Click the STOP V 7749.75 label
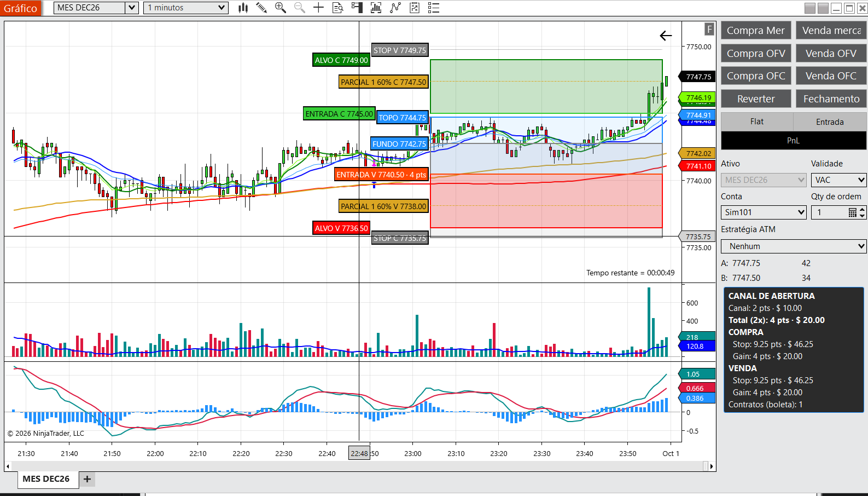The image size is (868, 496). tap(400, 50)
